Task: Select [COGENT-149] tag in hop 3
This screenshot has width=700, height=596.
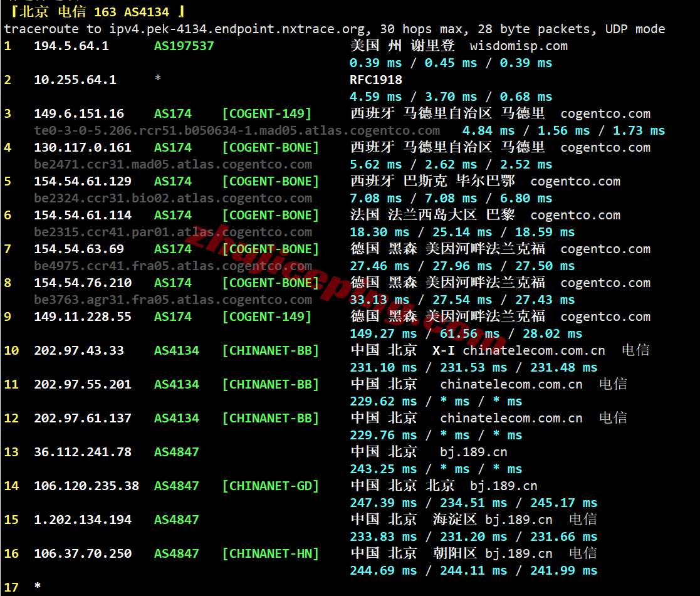Action: [x=266, y=114]
